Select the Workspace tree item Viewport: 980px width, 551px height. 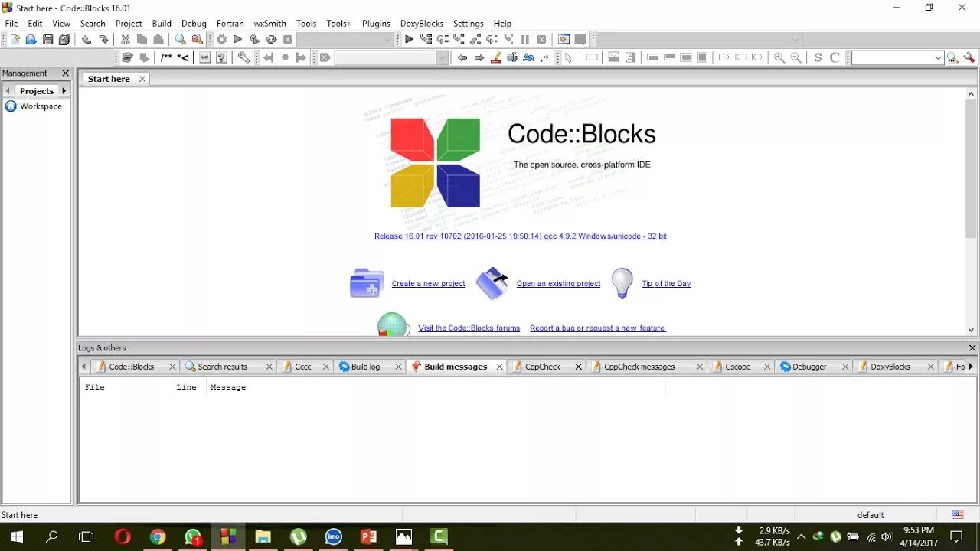click(41, 106)
